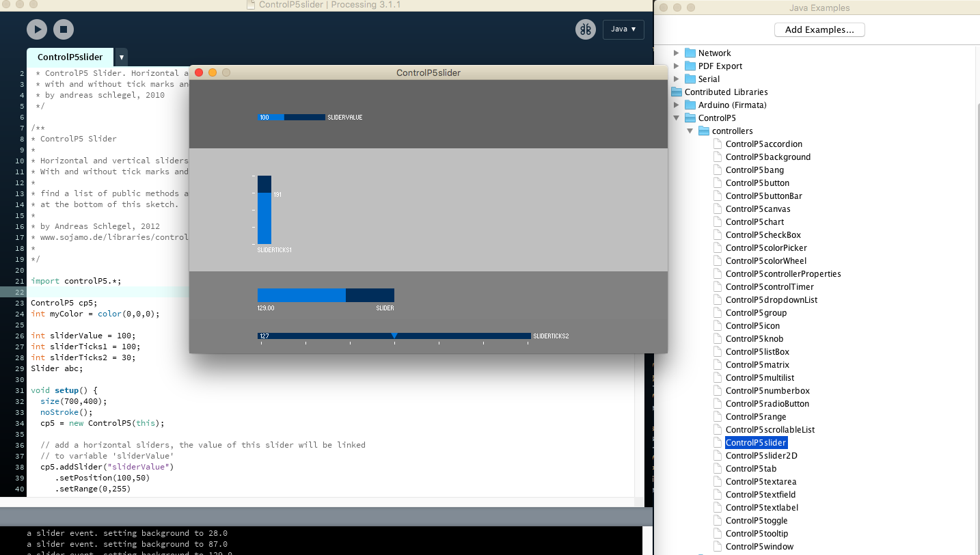
Task: Open the Java mode dropdown
Action: coord(623,29)
